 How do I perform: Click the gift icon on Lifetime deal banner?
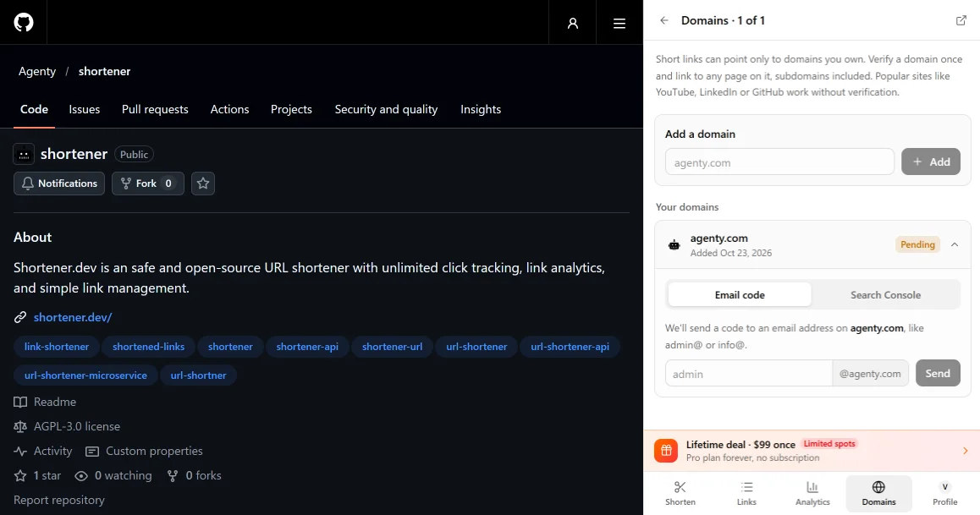tap(666, 451)
